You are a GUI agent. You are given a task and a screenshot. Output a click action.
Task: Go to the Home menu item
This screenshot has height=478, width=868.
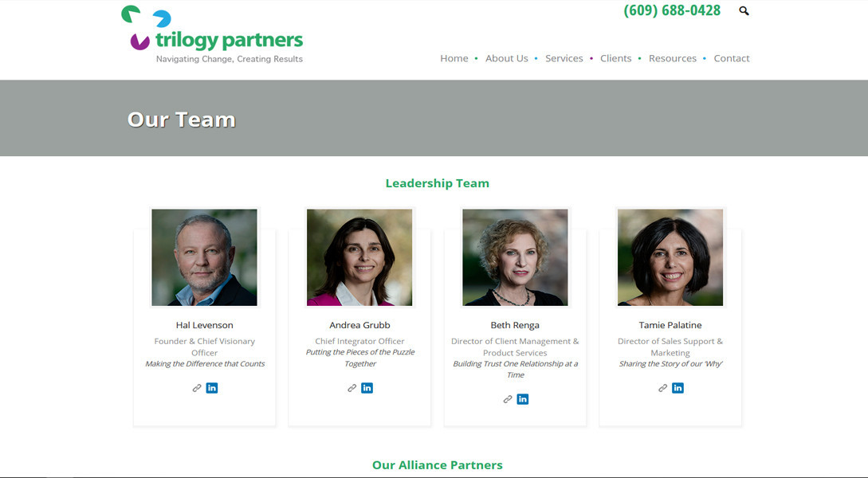(454, 58)
